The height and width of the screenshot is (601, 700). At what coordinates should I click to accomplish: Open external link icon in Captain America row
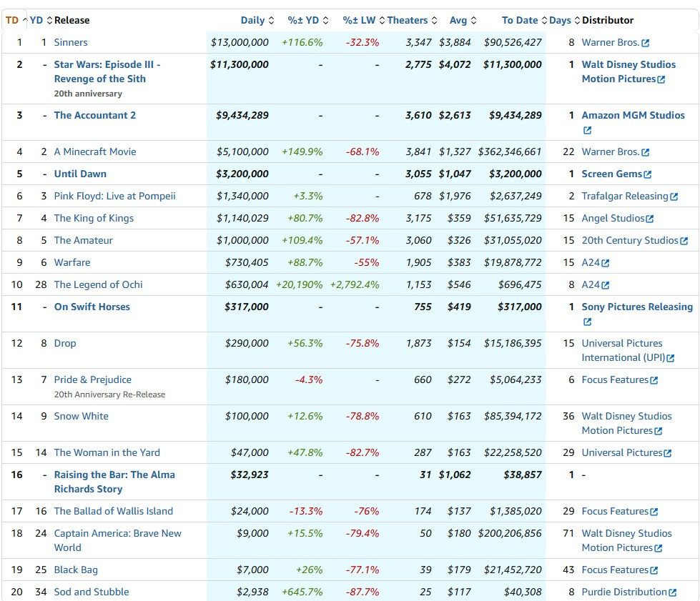click(x=658, y=548)
